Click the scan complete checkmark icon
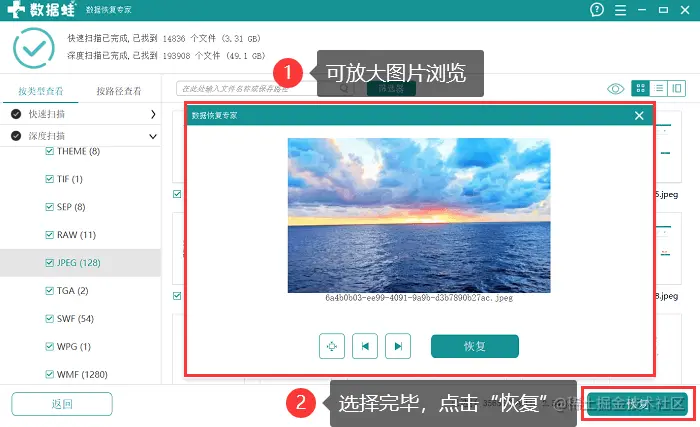 click(x=33, y=48)
